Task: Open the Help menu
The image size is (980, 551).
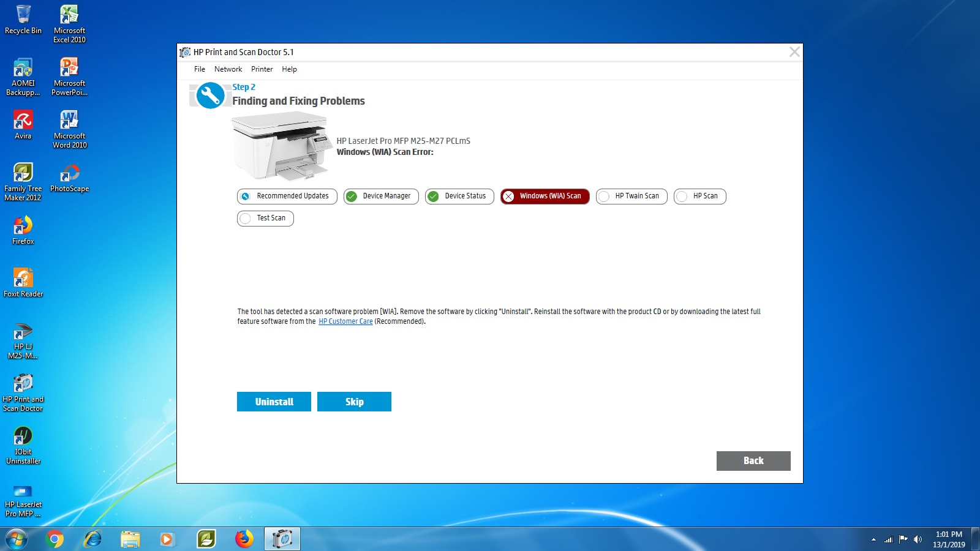Action: point(289,69)
